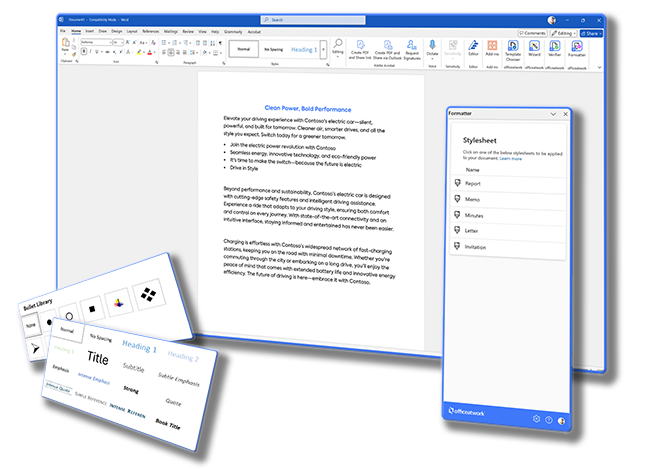The image size is (650, 471).
Task: Toggle Subscript formatting
Action: coord(114,52)
